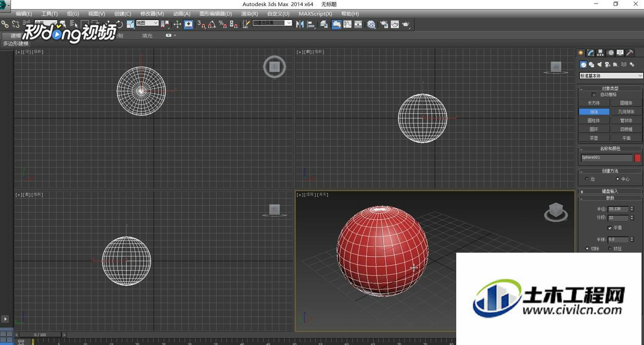Select the Use Pivot Point Center tool
The width and height of the screenshot is (644, 345).
(166, 24)
